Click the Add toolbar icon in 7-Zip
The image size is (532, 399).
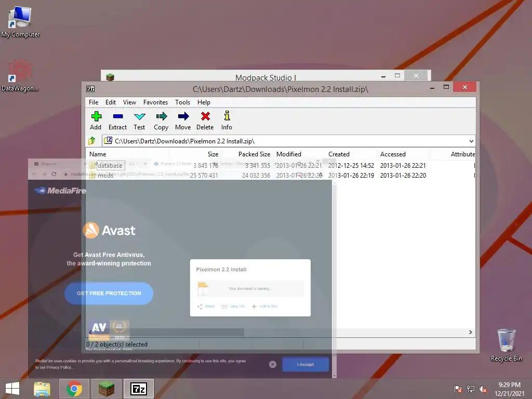click(96, 121)
